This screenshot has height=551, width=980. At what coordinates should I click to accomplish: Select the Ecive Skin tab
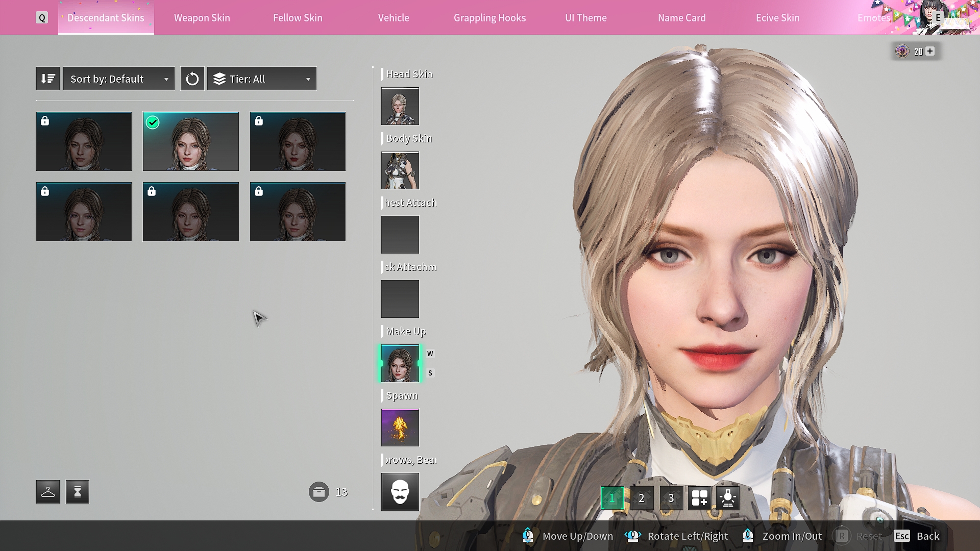click(778, 18)
